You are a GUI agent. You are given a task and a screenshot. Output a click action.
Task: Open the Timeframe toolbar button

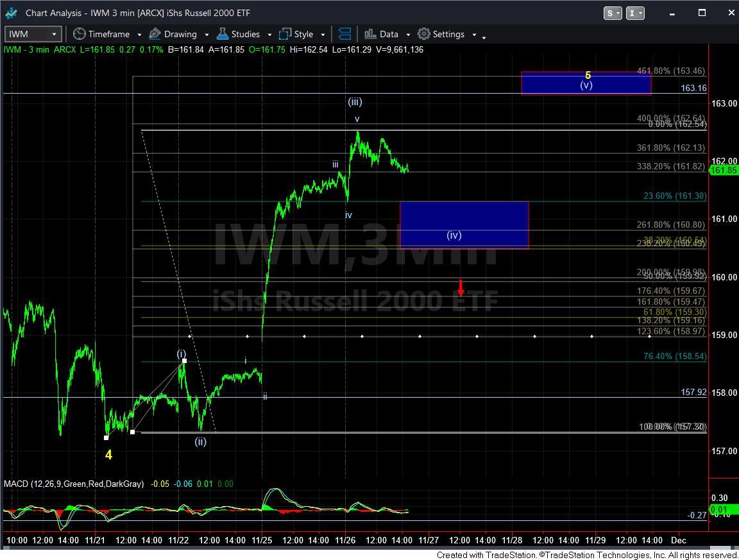tap(101, 34)
